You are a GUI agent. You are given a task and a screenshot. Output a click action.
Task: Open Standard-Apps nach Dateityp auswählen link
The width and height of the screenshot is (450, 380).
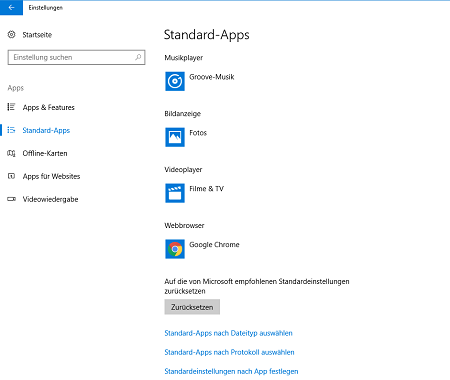(228, 333)
